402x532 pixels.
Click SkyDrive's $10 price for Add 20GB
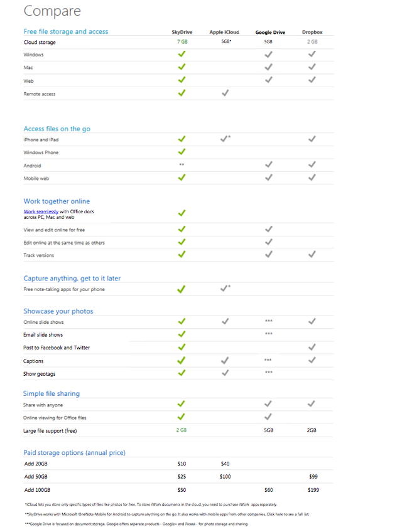tap(182, 464)
